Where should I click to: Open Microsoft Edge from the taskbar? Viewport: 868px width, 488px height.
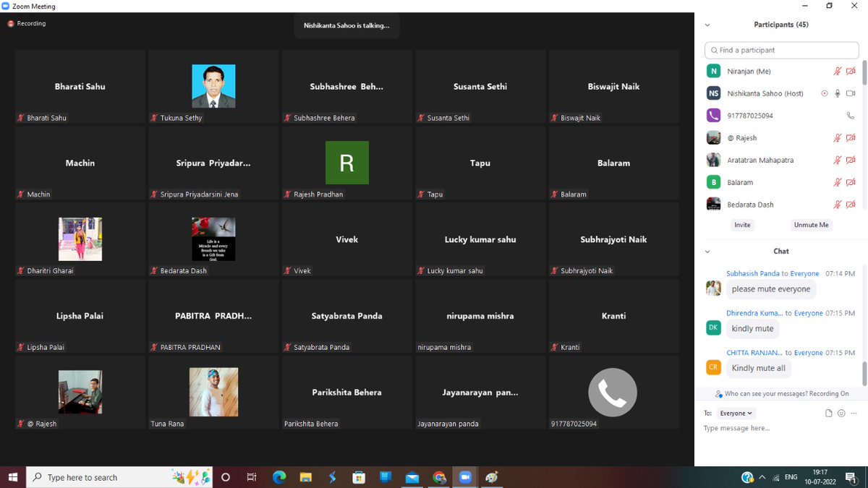pyautogui.click(x=279, y=477)
